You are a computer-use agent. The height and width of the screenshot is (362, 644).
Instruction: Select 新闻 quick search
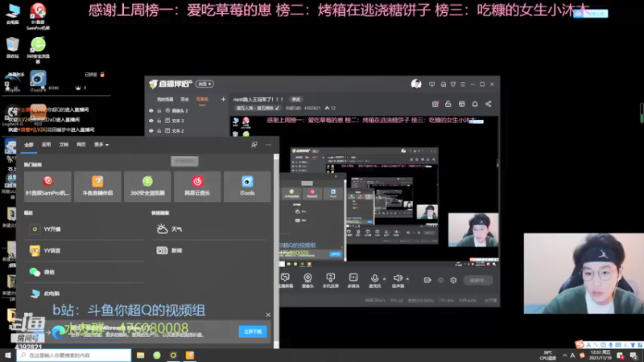pos(209,250)
